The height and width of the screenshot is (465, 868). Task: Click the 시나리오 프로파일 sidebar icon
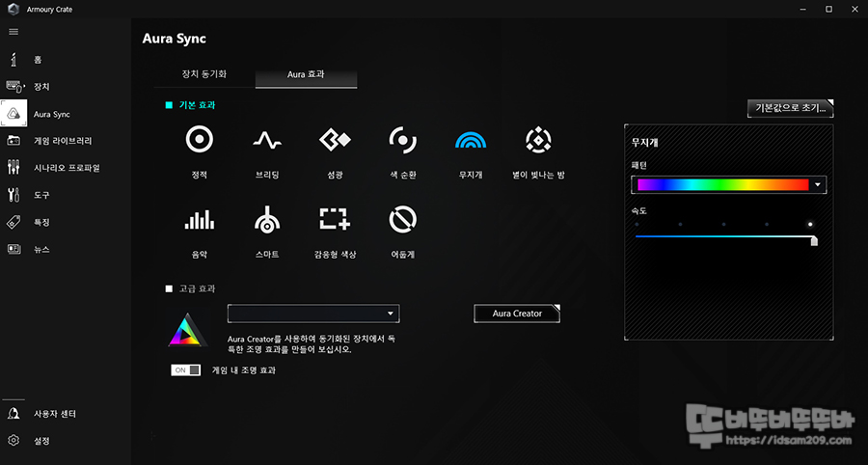point(14,167)
